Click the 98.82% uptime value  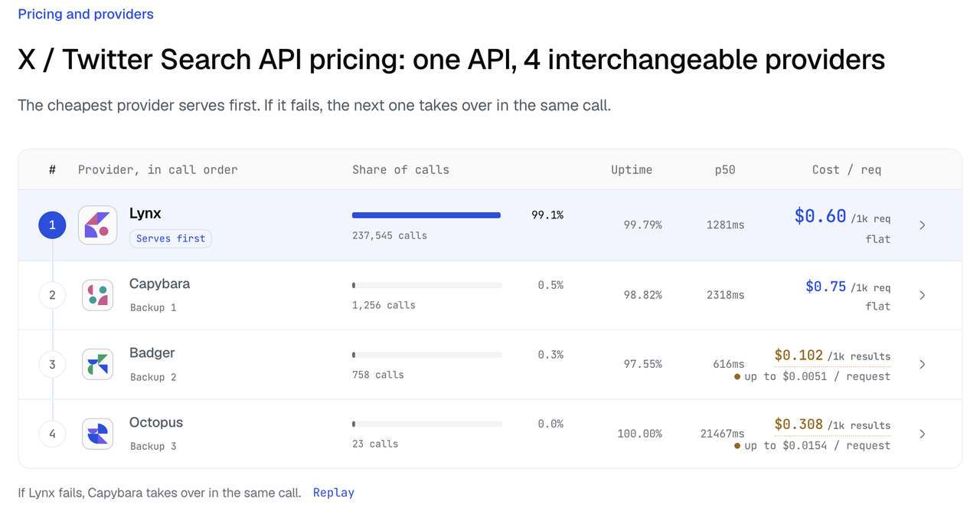pyautogui.click(x=643, y=295)
